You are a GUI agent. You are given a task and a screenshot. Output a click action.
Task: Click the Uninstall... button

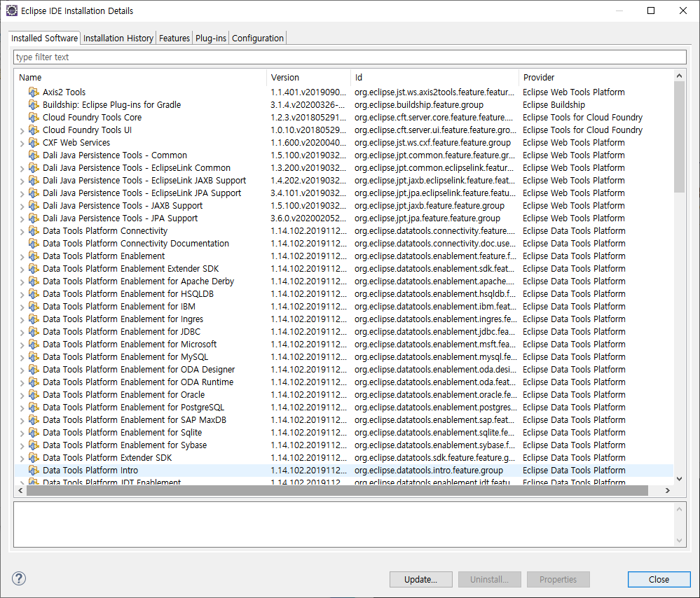tap(489, 579)
